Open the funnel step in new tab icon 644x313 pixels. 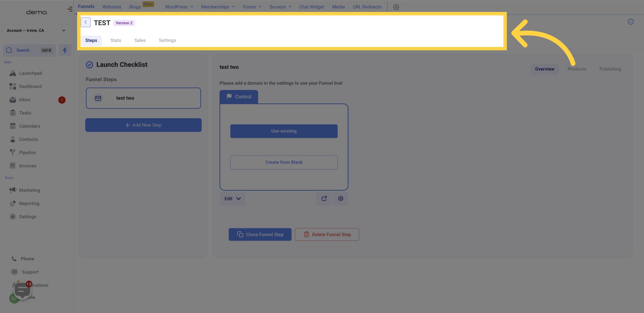pos(324,199)
